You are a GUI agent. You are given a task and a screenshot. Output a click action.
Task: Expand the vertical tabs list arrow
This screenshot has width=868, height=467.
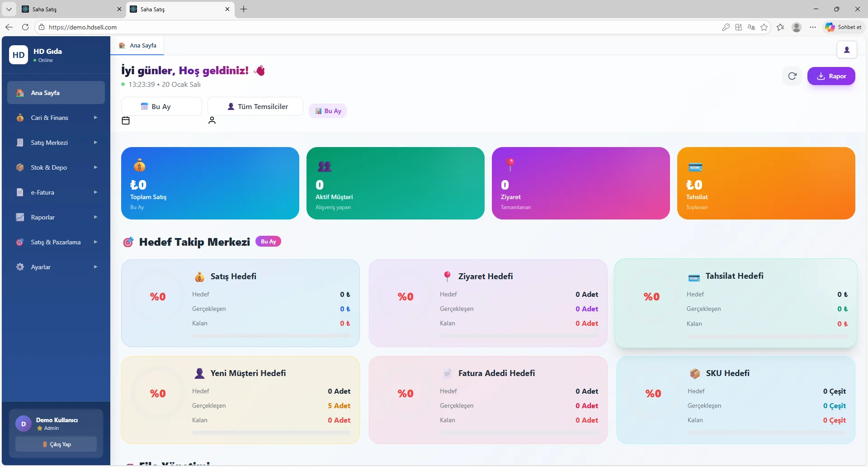[x=9, y=9]
